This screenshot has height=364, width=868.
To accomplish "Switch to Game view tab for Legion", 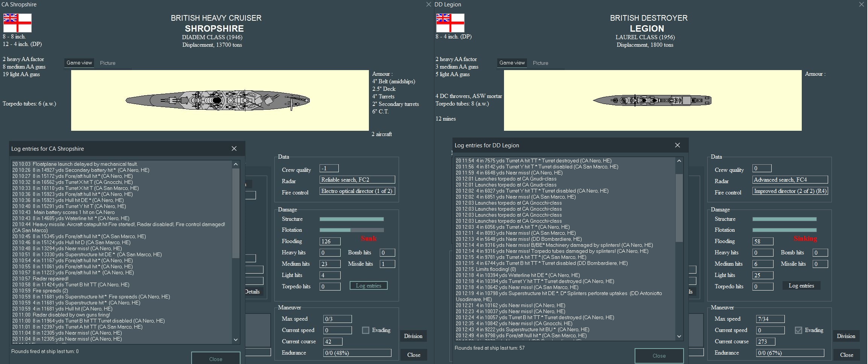I will coord(512,63).
